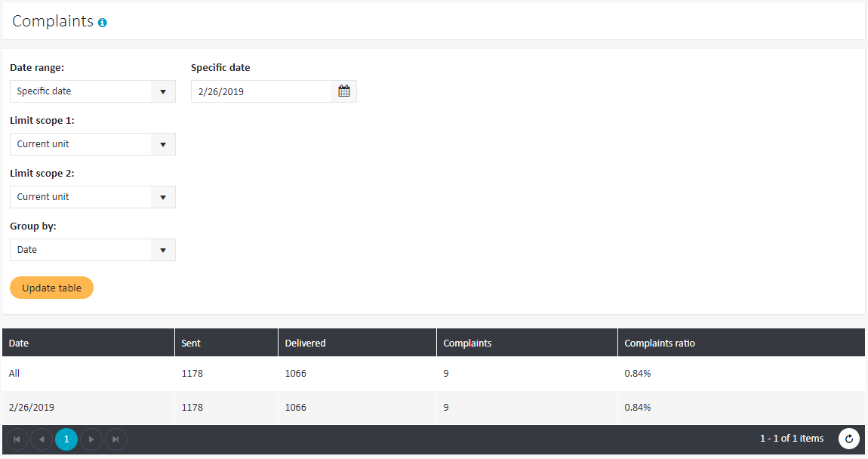868x459 pixels.
Task: Go to next page of results
Action: [91, 439]
